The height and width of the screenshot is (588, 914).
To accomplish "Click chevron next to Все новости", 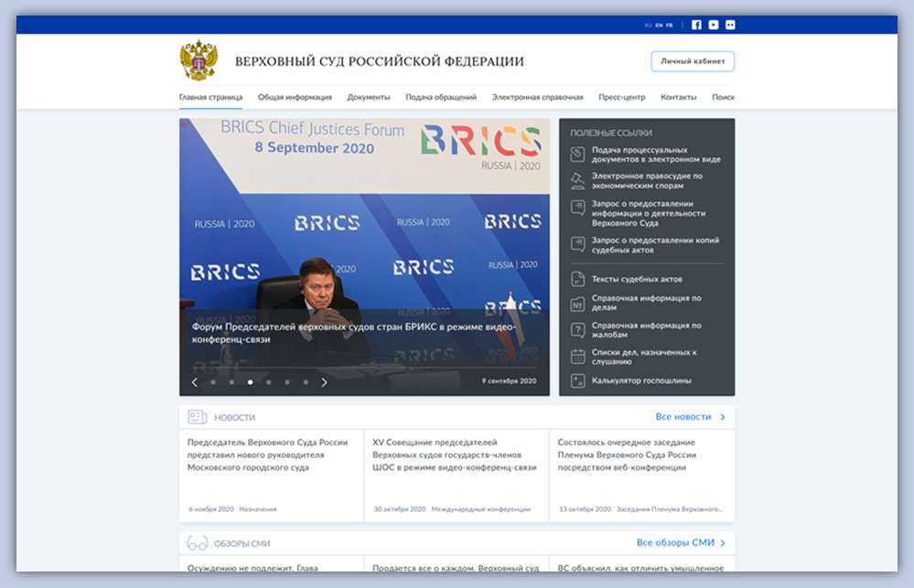I will 723,417.
